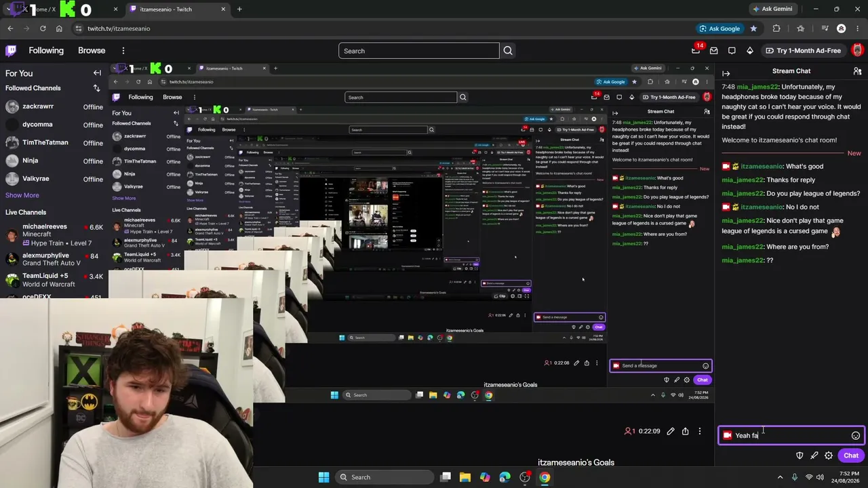View site information icon in address bar
This screenshot has width=868, height=488.
pyautogui.click(x=79, y=28)
